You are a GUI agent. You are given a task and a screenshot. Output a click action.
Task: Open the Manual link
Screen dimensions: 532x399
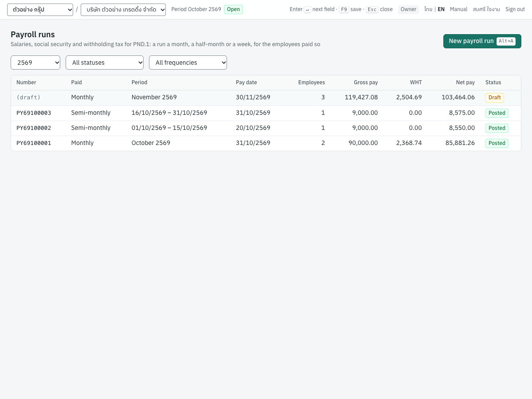(459, 9)
